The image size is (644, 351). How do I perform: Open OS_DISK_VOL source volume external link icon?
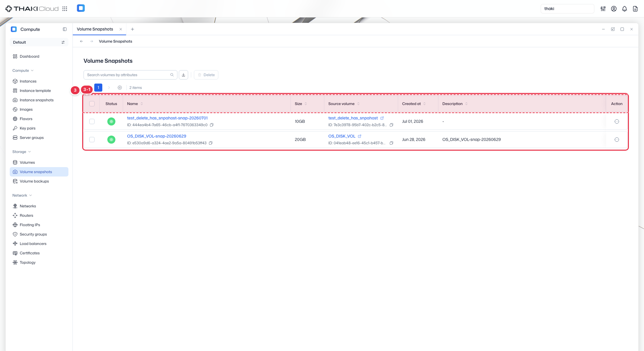pyautogui.click(x=360, y=136)
